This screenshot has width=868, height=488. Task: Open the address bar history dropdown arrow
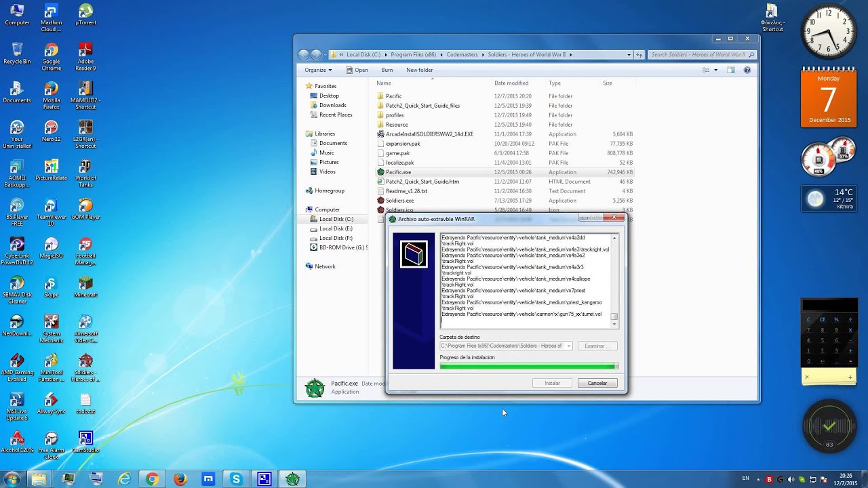coord(629,55)
